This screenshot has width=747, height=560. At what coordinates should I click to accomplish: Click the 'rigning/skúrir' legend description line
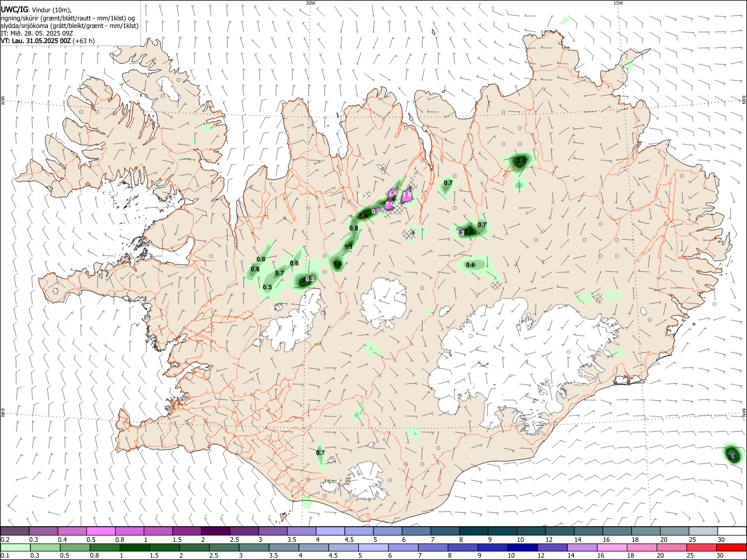pos(68,18)
